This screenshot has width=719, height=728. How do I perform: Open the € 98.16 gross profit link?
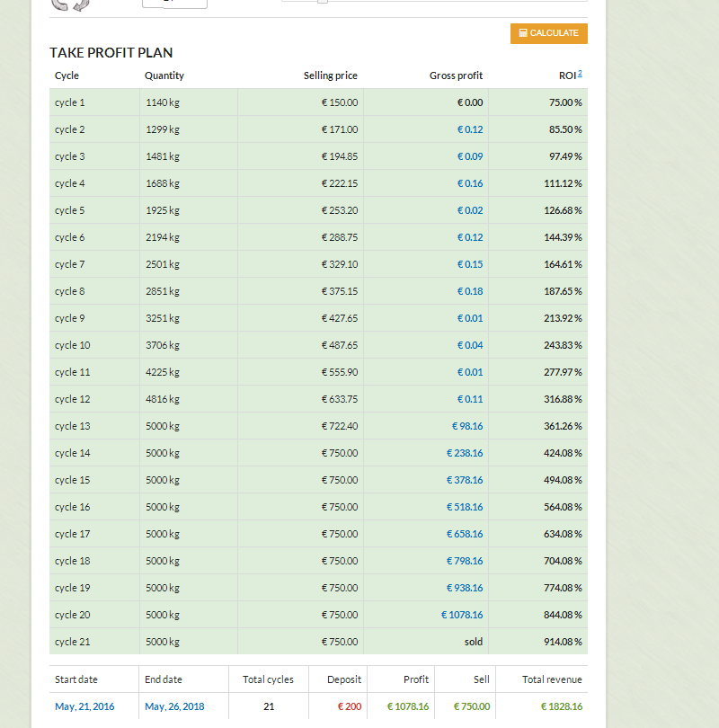click(x=467, y=426)
